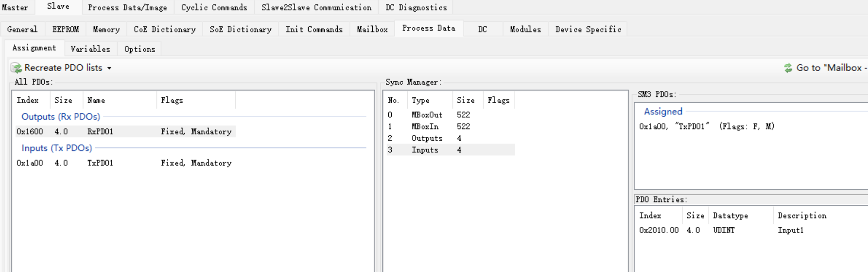Switch to the Master tab
868x272 pixels.
(x=15, y=7)
